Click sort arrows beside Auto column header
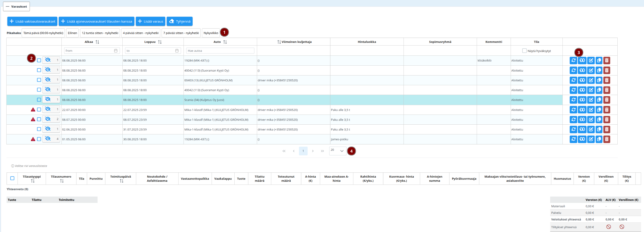The image size is (644, 232). click(225, 42)
